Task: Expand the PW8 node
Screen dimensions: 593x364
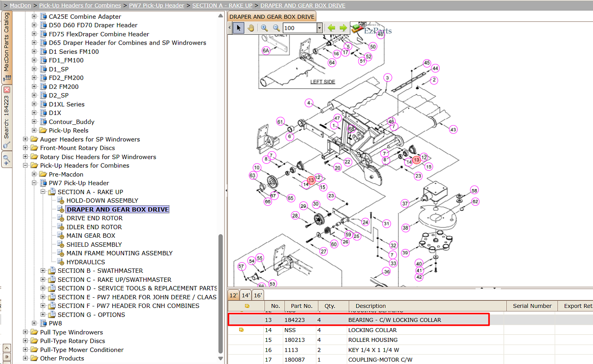Action: pyautogui.click(x=34, y=323)
